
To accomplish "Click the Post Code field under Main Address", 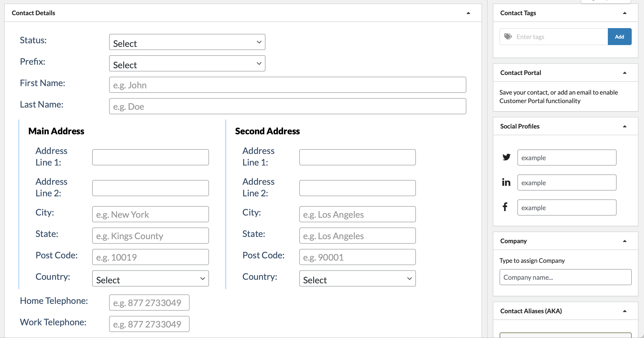I will [150, 257].
